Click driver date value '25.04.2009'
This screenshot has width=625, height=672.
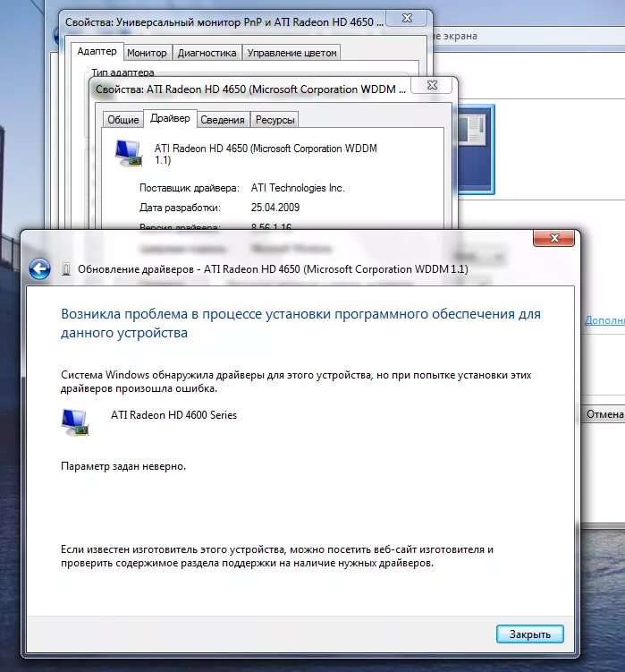[275, 208]
